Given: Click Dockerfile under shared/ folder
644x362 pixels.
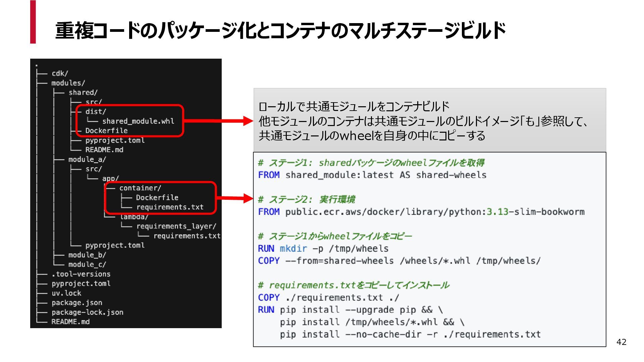Looking at the screenshot, I should (x=106, y=131).
